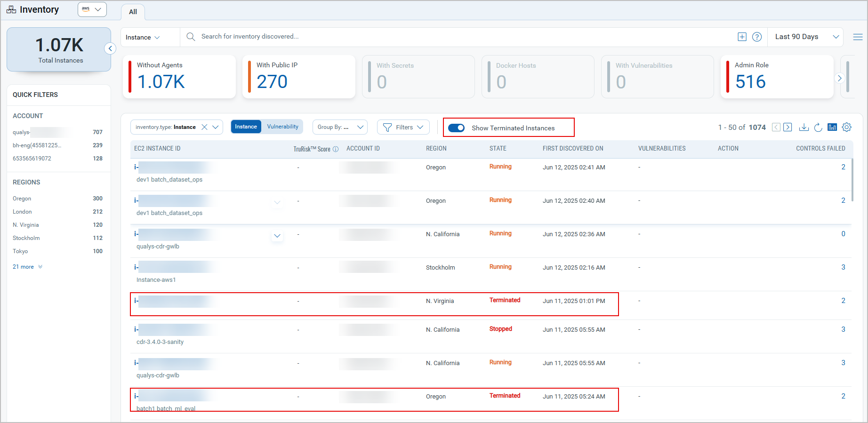
Task: Expand the inventory.type filter chip dropdown
Action: (216, 127)
